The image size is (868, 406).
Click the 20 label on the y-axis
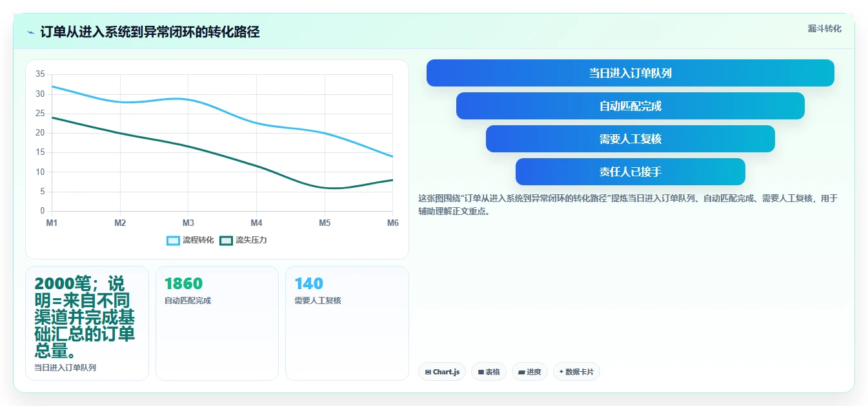40,133
